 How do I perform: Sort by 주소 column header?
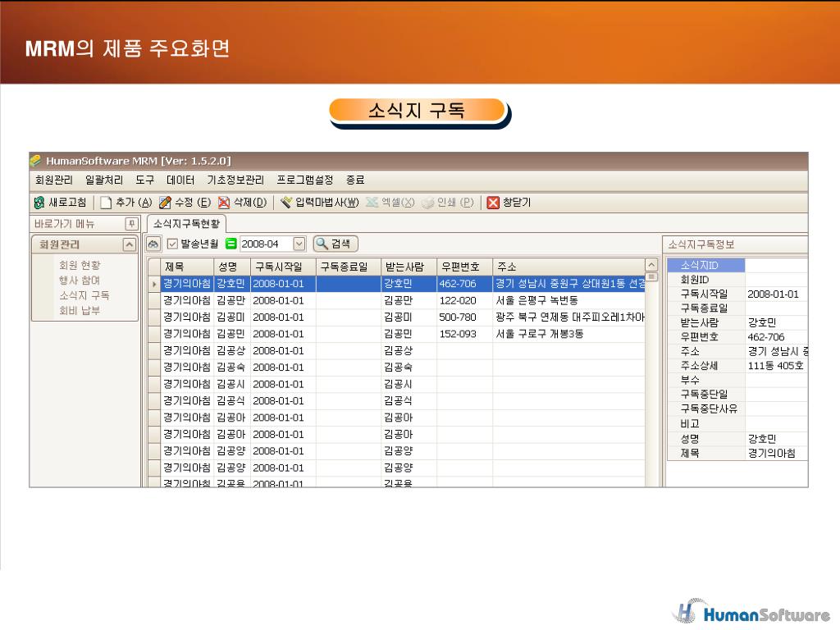(x=568, y=267)
